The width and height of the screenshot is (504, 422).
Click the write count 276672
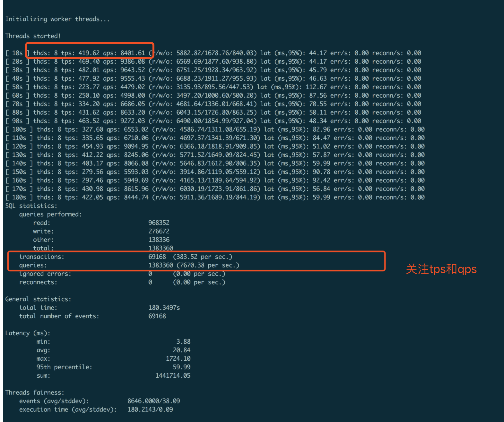(159, 231)
